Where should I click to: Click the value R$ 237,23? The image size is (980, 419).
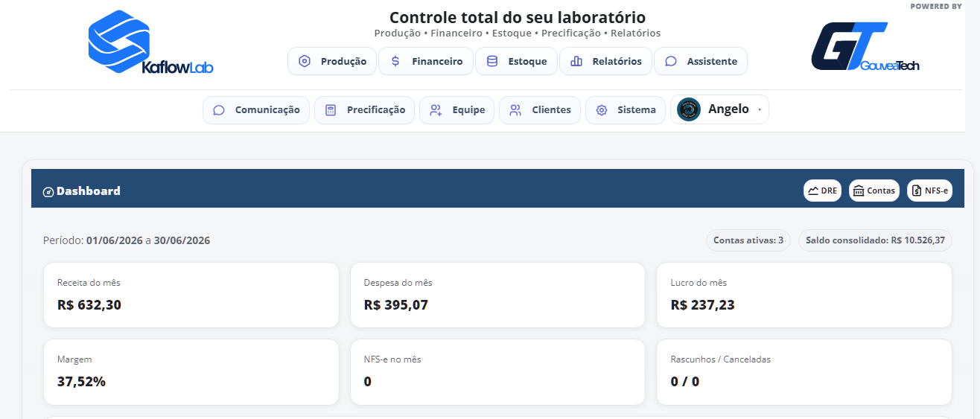702,304
